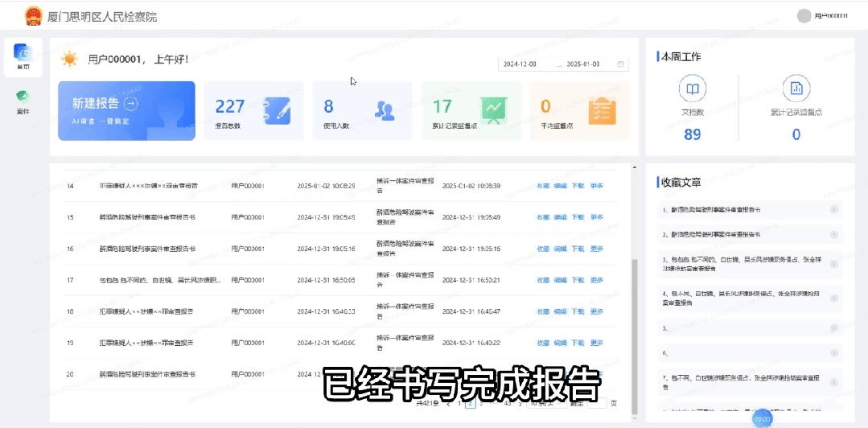Click the arrow icon on 新建报告

tap(130, 103)
